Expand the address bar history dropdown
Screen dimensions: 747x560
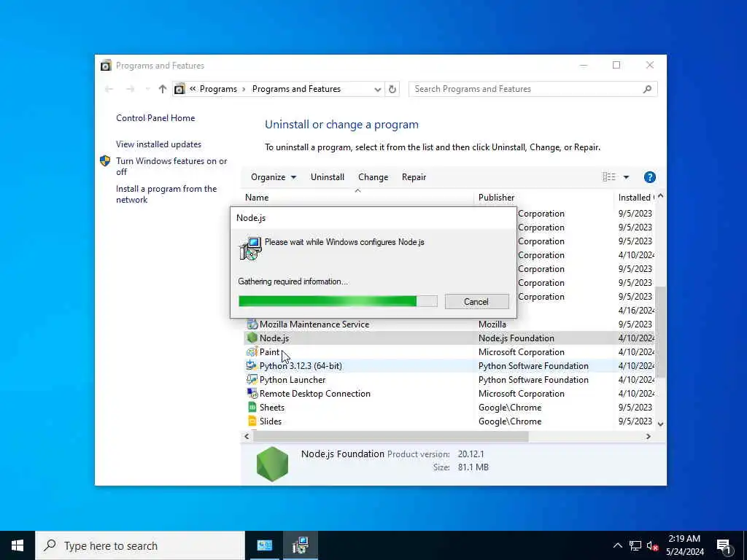click(377, 89)
